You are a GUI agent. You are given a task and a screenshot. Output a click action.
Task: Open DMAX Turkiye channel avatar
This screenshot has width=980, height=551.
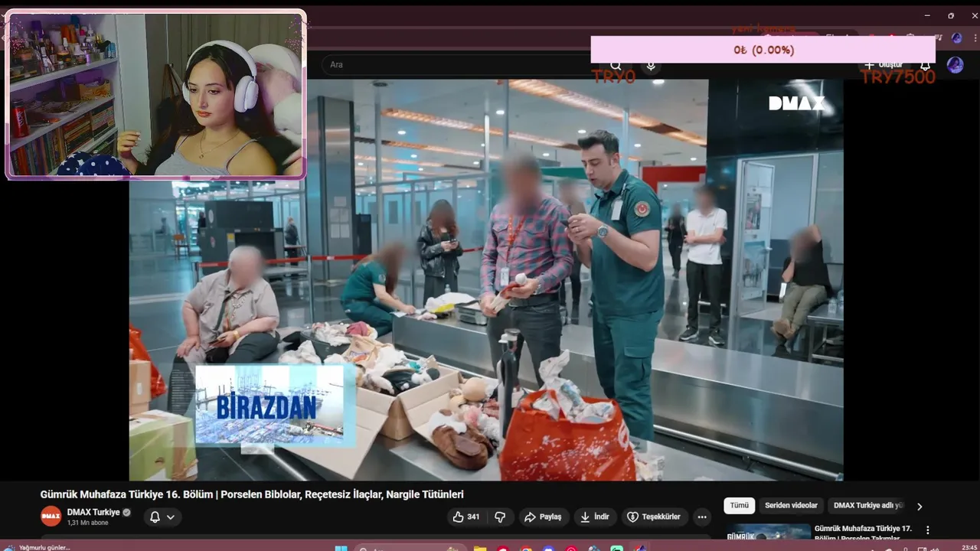51,517
